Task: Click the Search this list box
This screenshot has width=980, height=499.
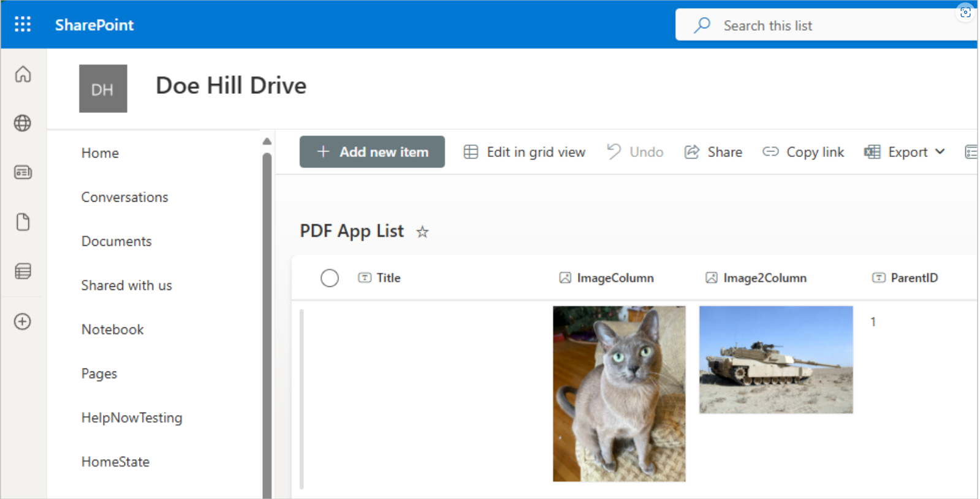Action: point(826,25)
